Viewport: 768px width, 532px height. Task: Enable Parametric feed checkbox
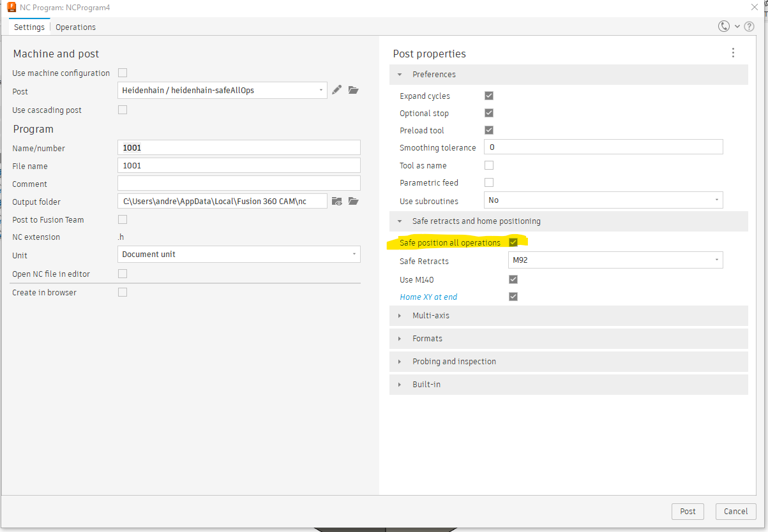[489, 182]
